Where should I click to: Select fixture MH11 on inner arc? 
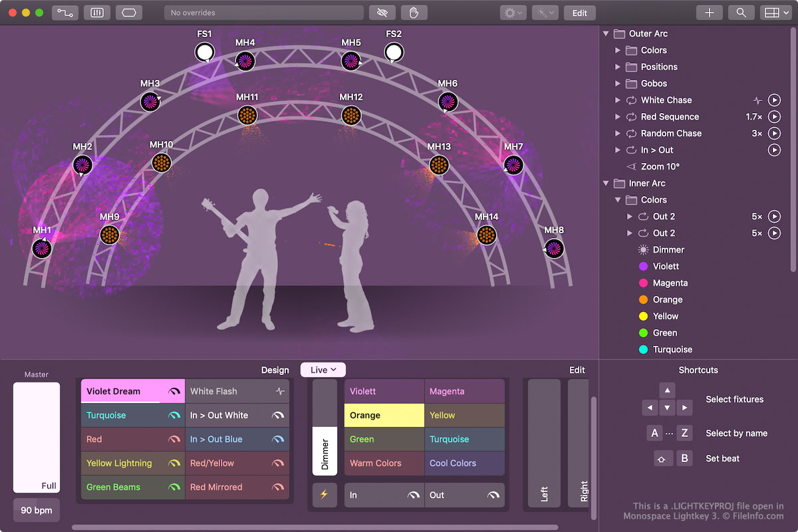[247, 116]
